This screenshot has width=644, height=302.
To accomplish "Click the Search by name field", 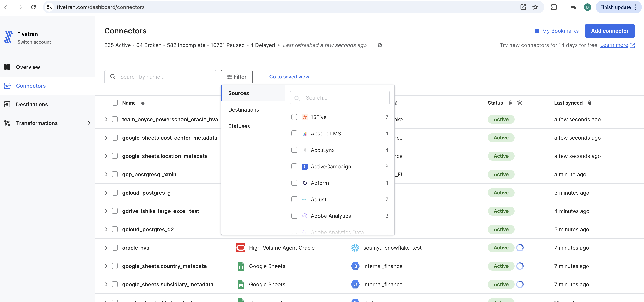I will pyautogui.click(x=160, y=77).
